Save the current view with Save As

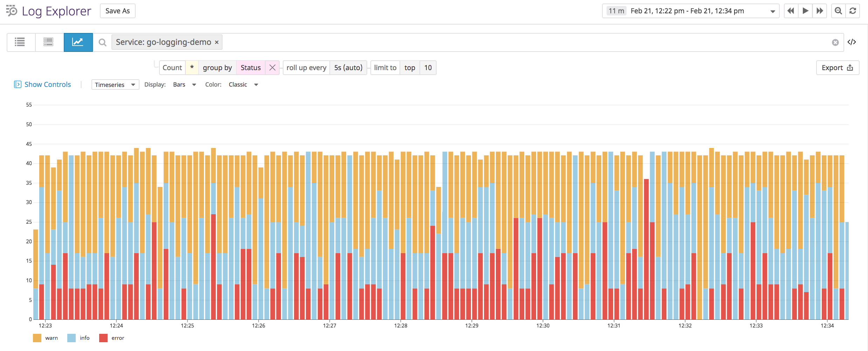point(117,11)
